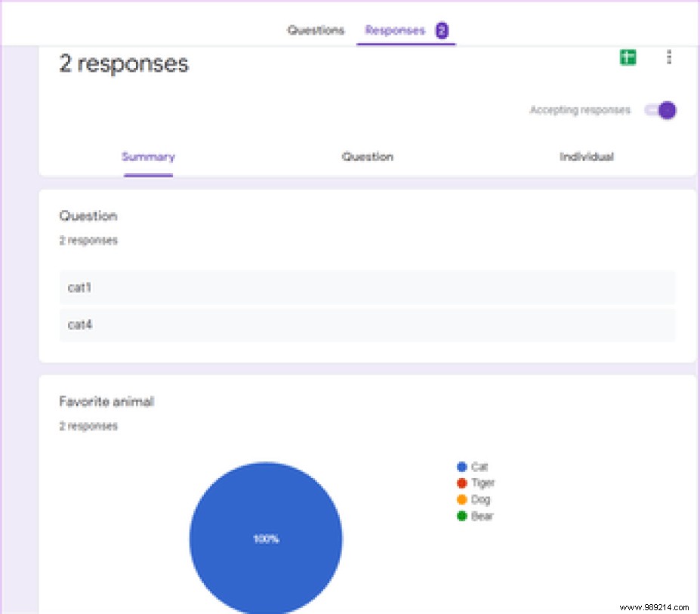
Task: Click the Accepting responses label
Action: coord(580,110)
